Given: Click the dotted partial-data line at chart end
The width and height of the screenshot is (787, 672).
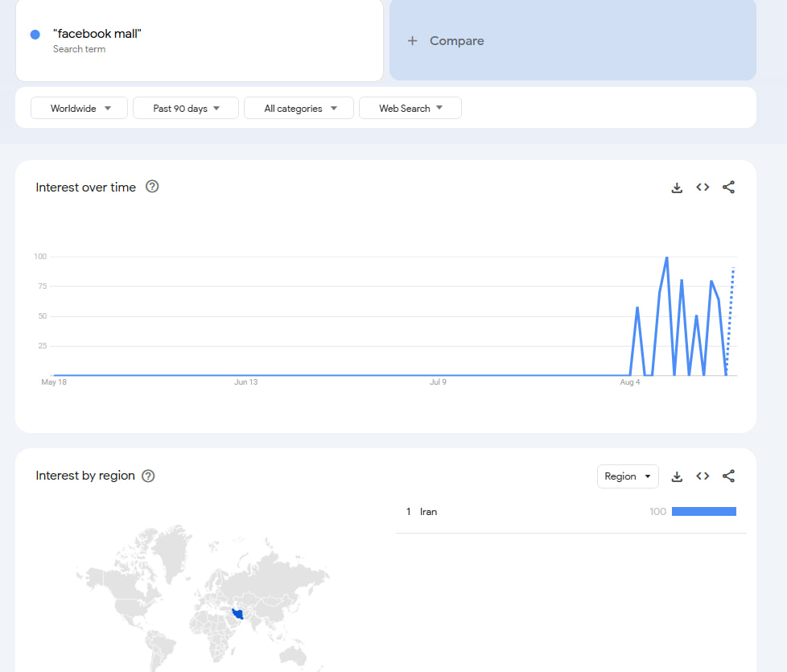Looking at the screenshot, I should (x=731, y=321).
